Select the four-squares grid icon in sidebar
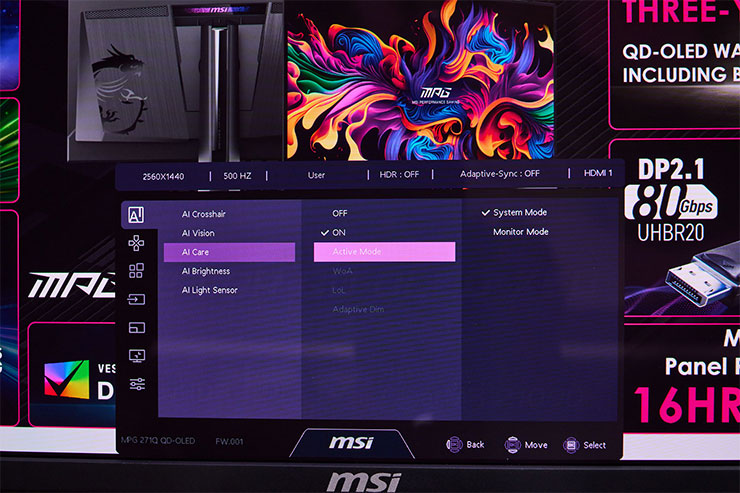The width and height of the screenshot is (740, 493). (x=136, y=271)
